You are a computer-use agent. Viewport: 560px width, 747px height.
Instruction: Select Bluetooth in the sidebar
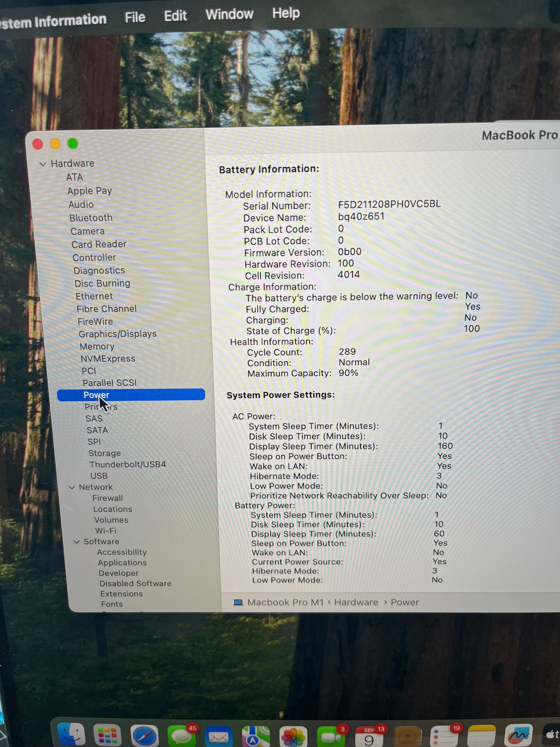(91, 218)
